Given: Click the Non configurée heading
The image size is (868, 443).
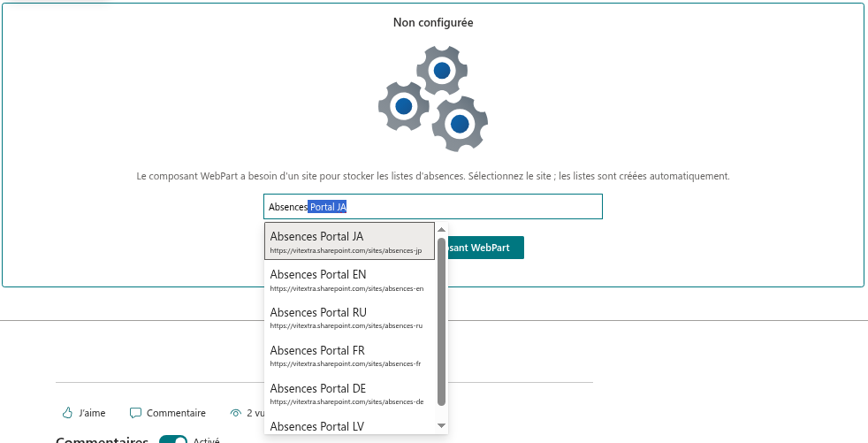Looking at the screenshot, I should tap(433, 23).
